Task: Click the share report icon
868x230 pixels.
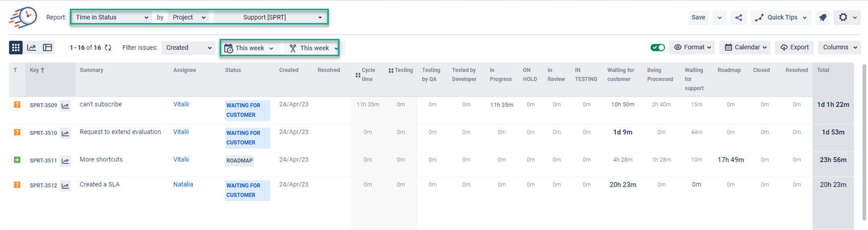Action: [738, 17]
